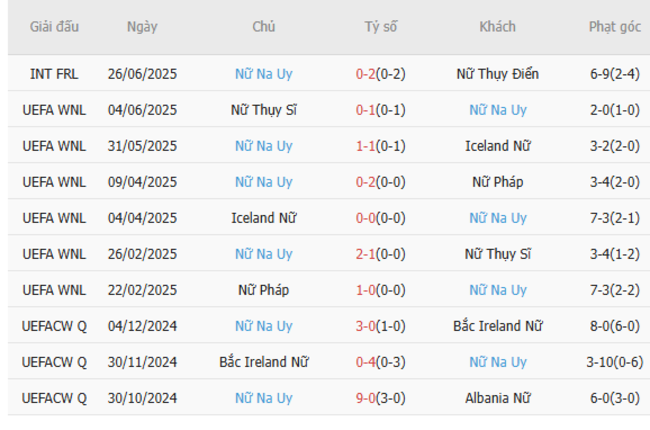Select the date 04/12/2024 cell

point(142,326)
